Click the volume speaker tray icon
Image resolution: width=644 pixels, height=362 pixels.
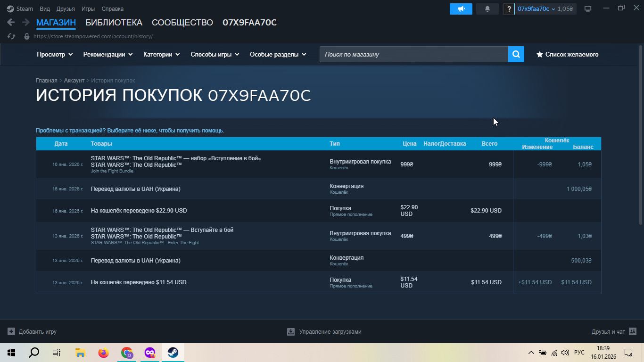point(565,353)
